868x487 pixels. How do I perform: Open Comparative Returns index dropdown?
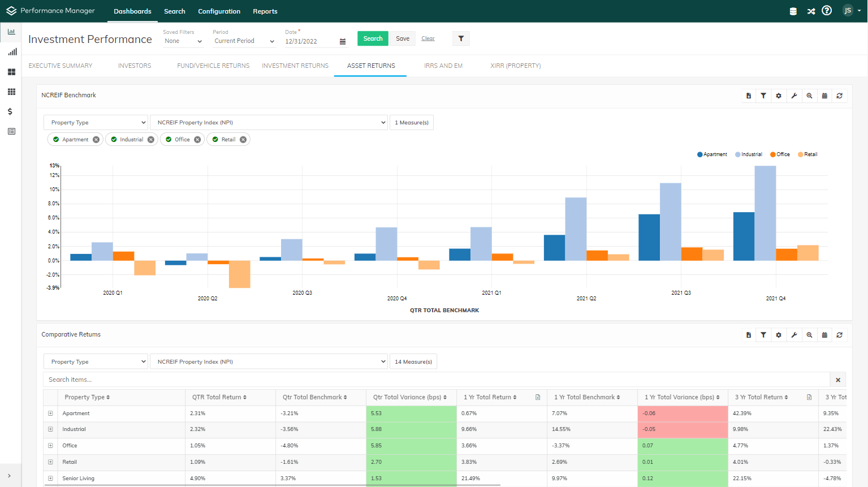click(x=269, y=362)
